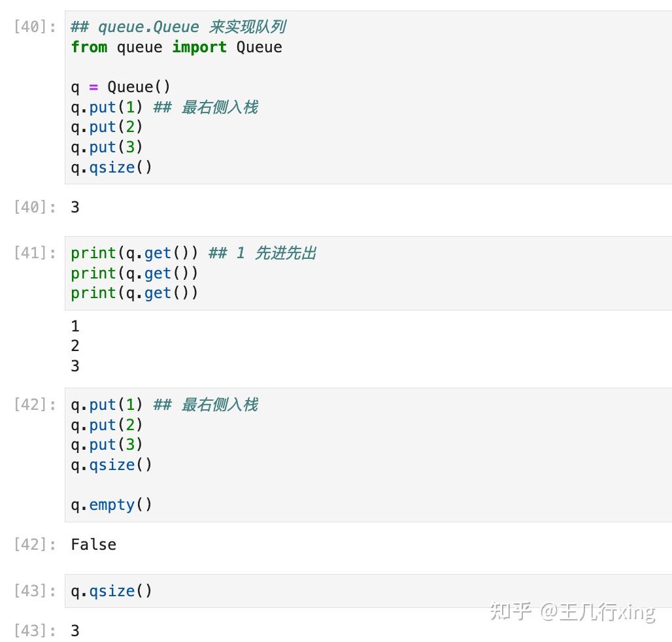This screenshot has width=672, height=642.
Task: Select the [43] input prompt label
Action: 35,591
